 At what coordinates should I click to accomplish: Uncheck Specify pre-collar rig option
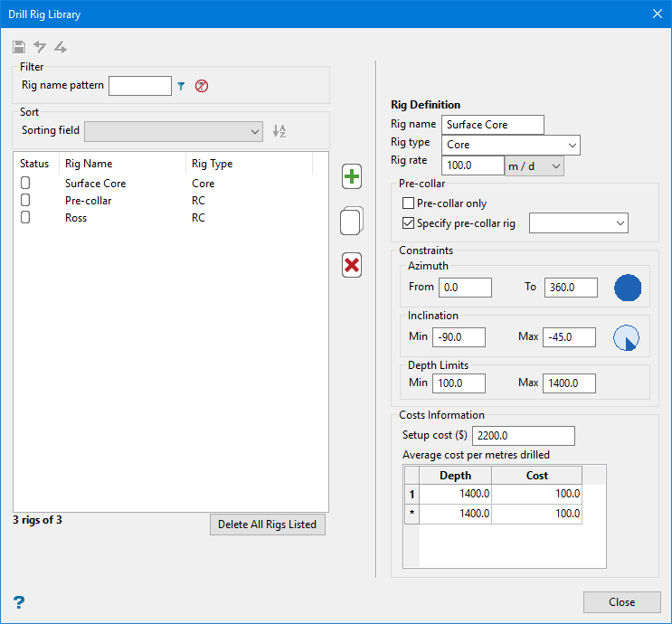coord(409,222)
